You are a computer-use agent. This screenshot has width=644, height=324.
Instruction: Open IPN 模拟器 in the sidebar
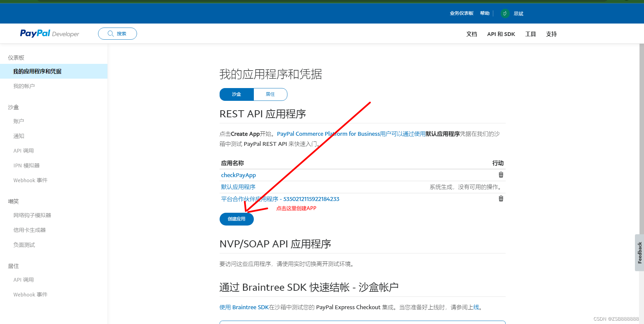point(27,165)
